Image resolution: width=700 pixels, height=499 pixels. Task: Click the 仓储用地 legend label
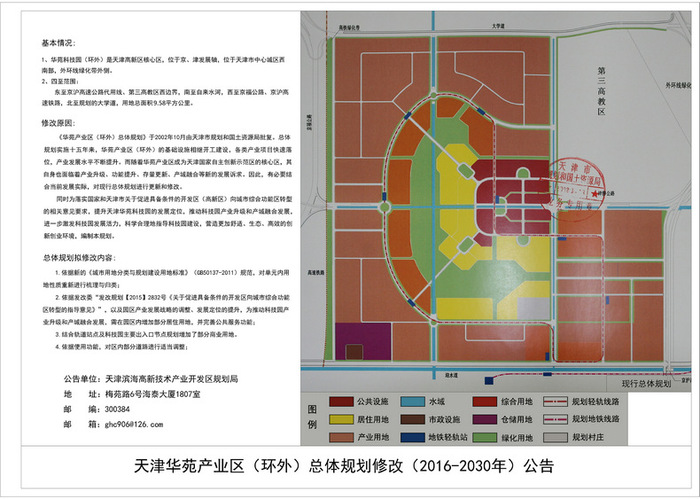(x=517, y=419)
